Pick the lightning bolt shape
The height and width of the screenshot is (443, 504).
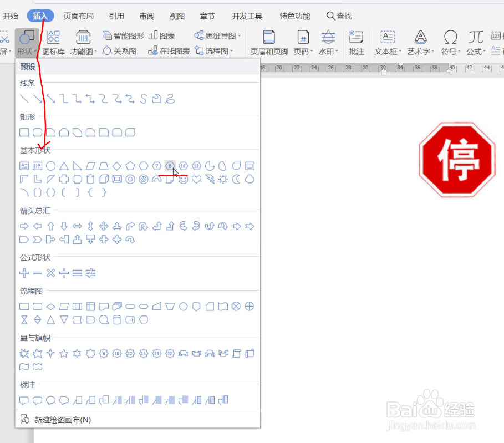209,179
